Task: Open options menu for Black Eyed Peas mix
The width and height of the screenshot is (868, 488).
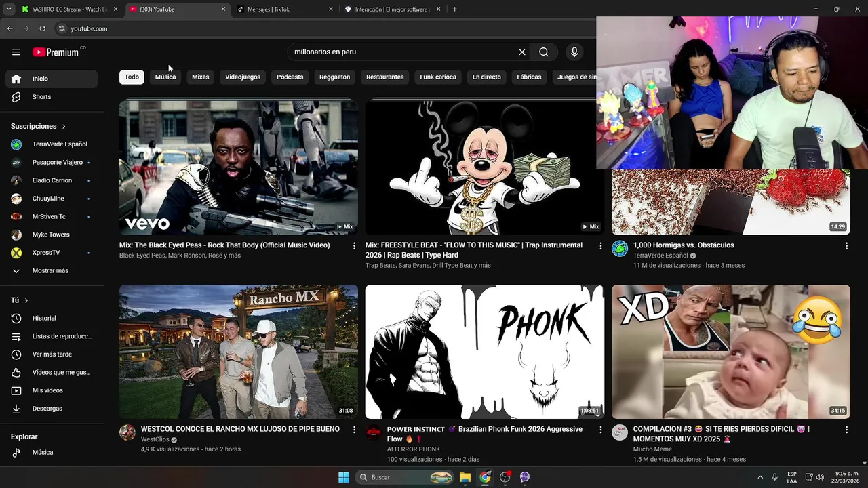Action: 354,246
